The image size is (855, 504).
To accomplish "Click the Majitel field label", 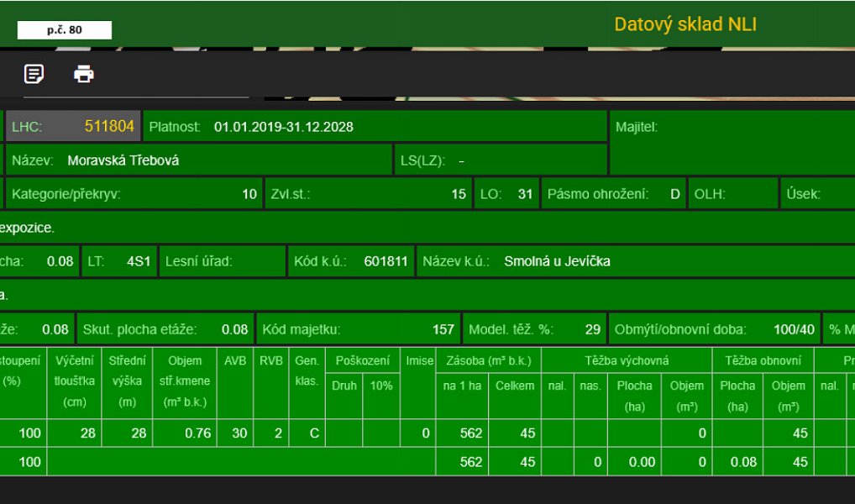I will tap(637, 127).
